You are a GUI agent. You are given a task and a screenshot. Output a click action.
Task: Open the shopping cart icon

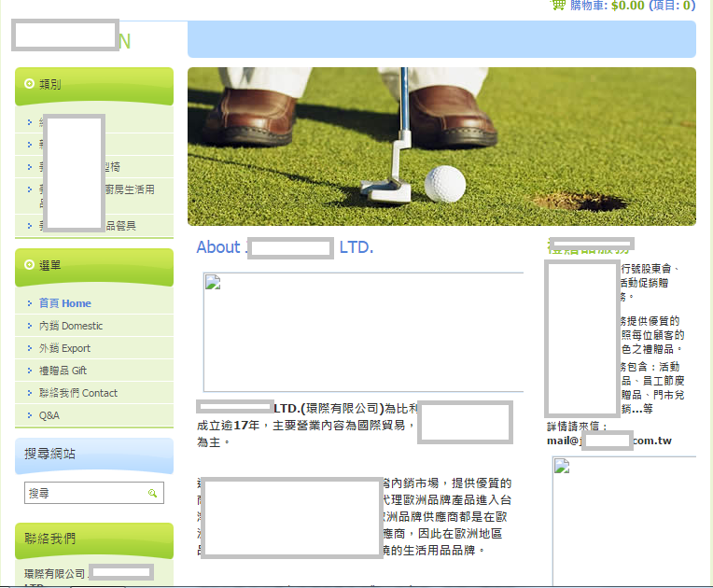558,5
